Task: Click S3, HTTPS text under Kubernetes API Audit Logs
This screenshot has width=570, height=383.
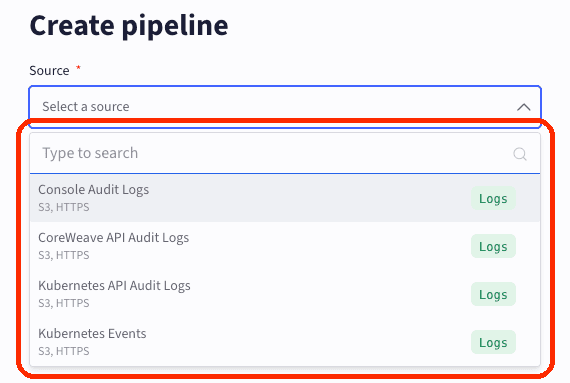Action: pyautogui.click(x=64, y=303)
